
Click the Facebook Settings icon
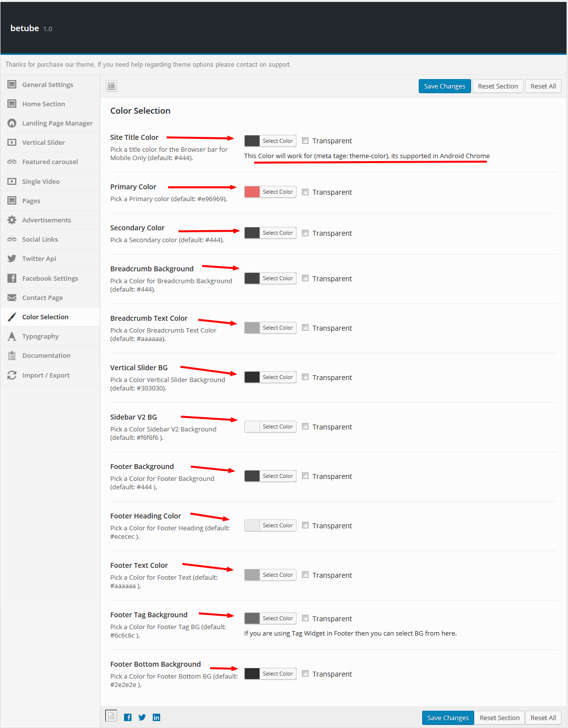[x=12, y=278]
